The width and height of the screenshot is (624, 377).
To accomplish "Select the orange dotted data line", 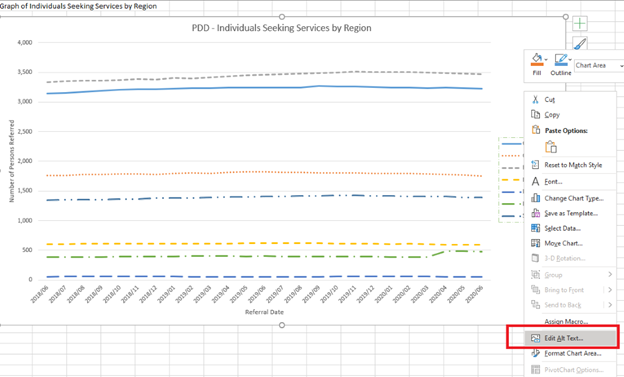I will coord(264,172).
